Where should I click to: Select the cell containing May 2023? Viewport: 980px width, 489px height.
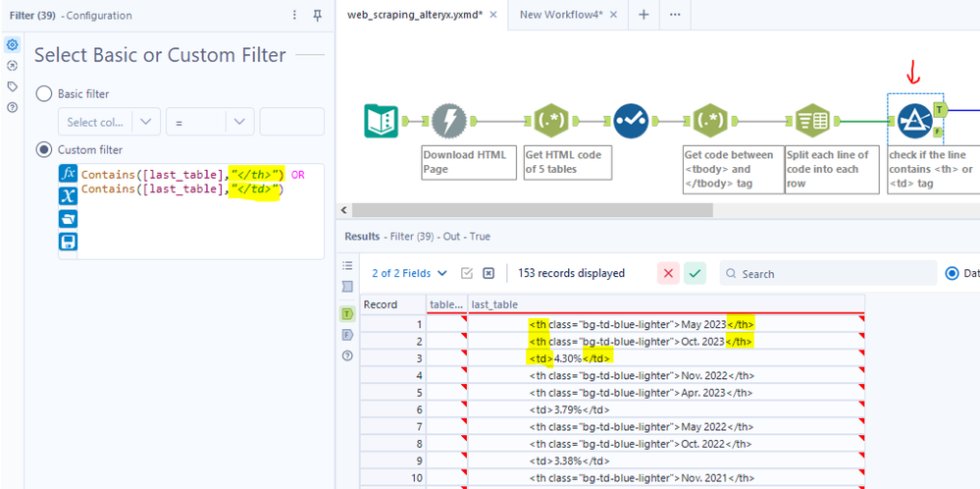[x=666, y=325]
